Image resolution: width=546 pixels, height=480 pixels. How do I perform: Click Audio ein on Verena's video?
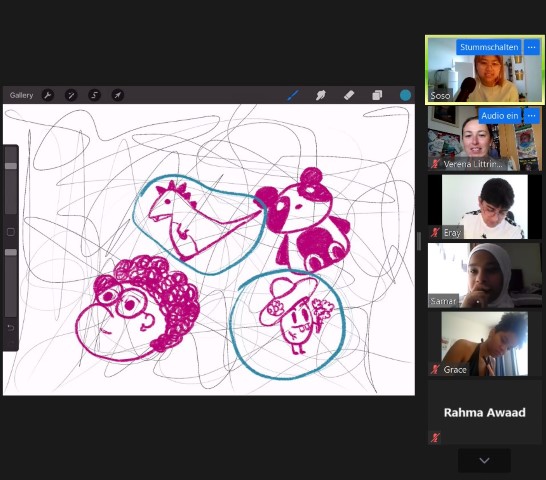pos(500,116)
